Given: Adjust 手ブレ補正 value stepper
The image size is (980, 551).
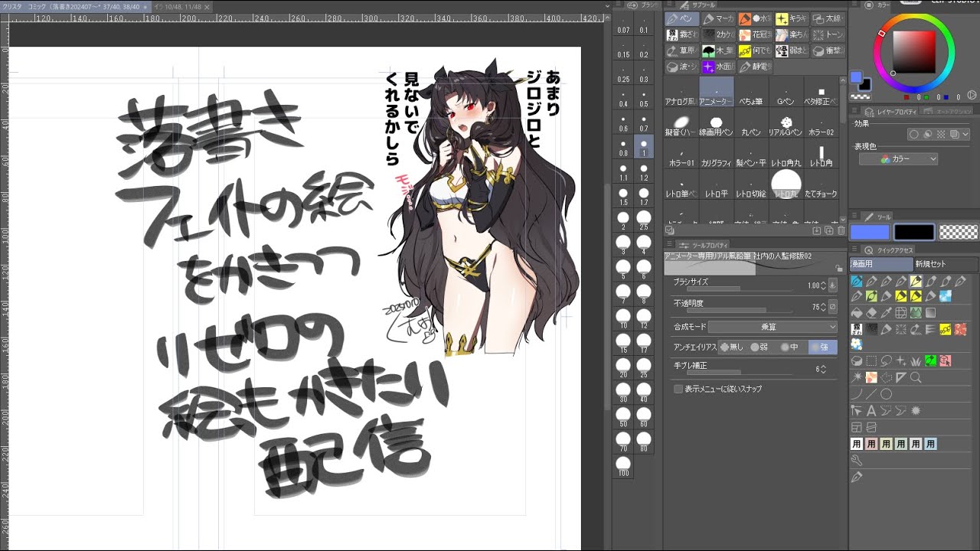Looking at the screenshot, I should coord(823,369).
